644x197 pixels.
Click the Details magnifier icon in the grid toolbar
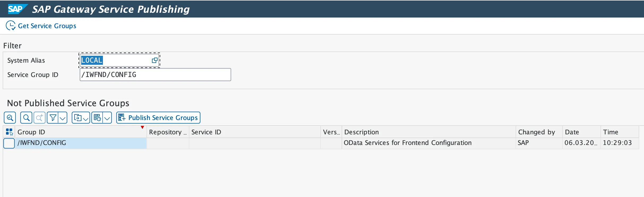coord(10,118)
